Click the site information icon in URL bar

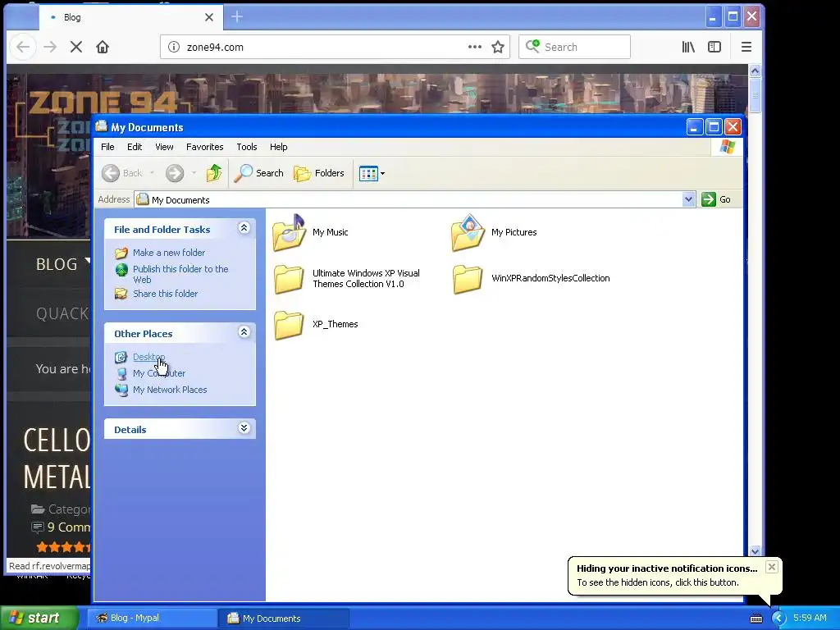pos(174,47)
